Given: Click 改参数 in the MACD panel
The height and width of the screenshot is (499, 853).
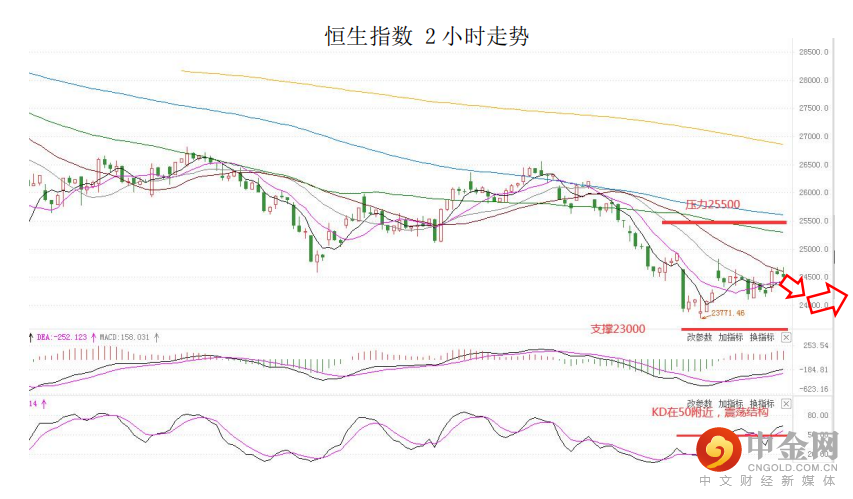Looking at the screenshot, I should (699, 338).
